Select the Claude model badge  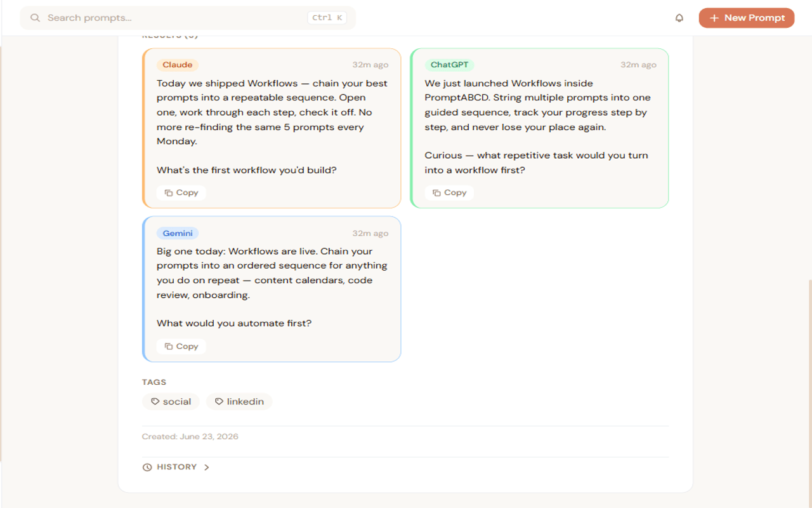(178, 65)
